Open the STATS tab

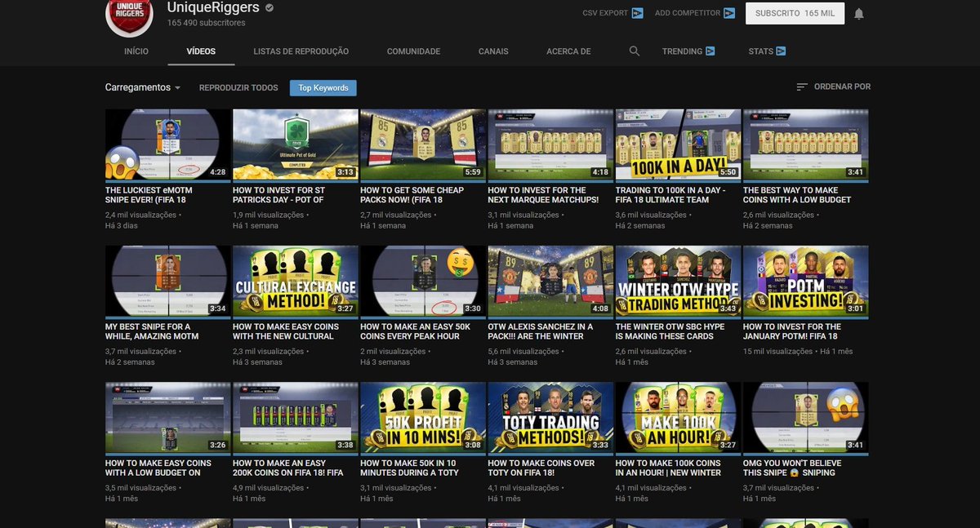[x=767, y=51]
